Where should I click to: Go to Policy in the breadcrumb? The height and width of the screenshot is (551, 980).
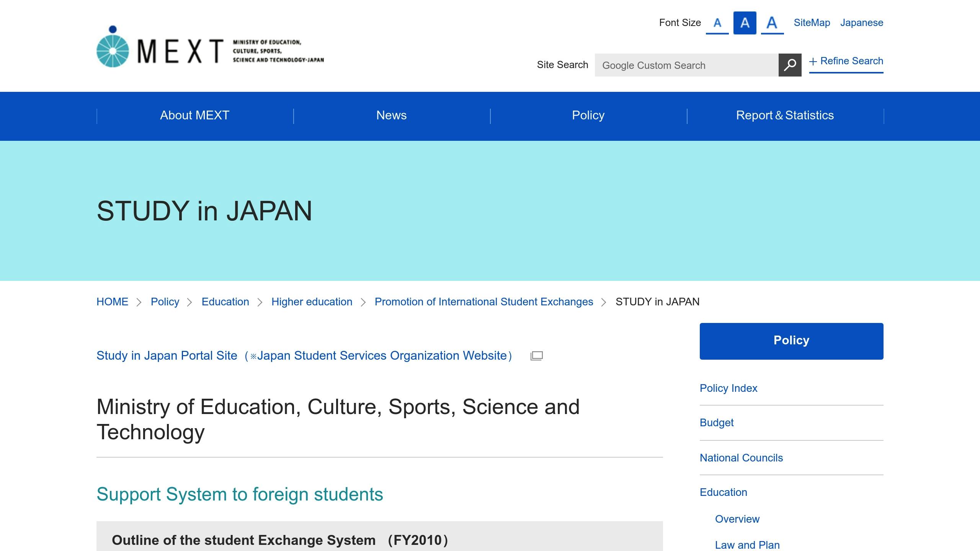(x=165, y=302)
